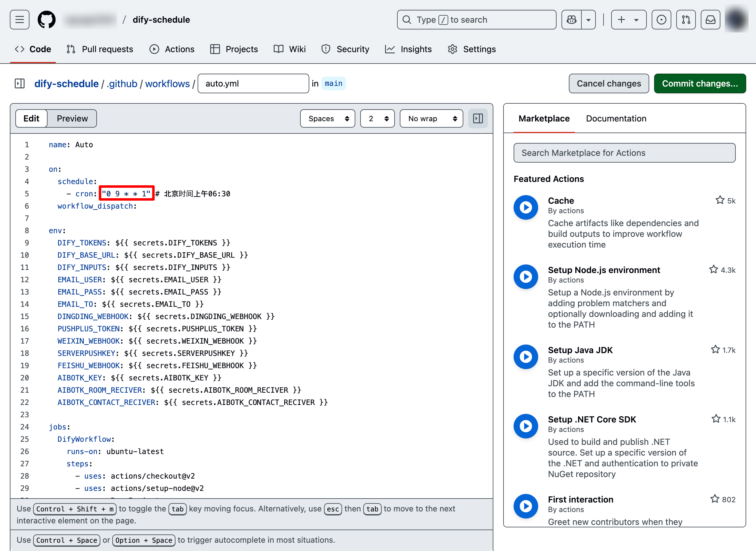Open the hamburger navigation menu

pos(19,20)
